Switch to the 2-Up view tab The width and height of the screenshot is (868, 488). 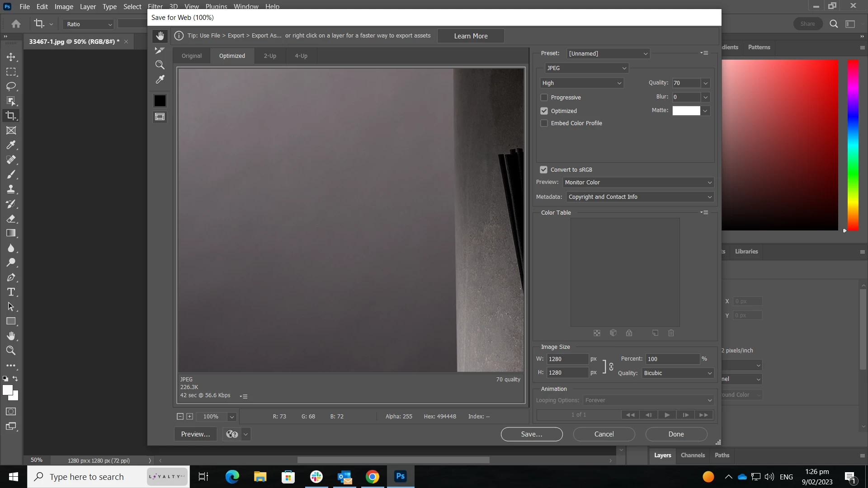[270, 56]
